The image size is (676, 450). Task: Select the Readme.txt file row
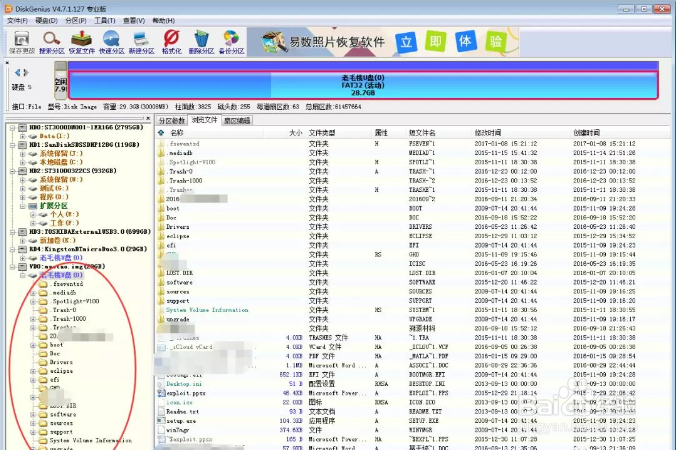(414, 412)
